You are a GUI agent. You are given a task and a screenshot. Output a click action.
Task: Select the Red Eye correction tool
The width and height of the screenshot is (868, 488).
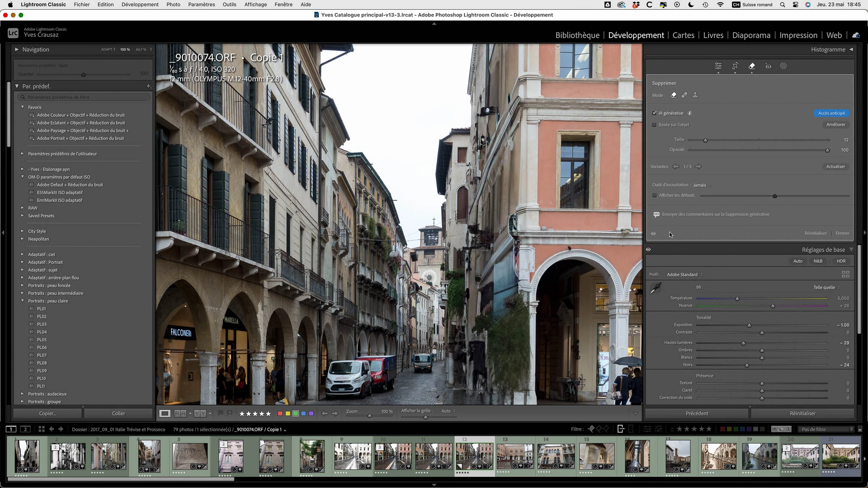pyautogui.click(x=768, y=66)
